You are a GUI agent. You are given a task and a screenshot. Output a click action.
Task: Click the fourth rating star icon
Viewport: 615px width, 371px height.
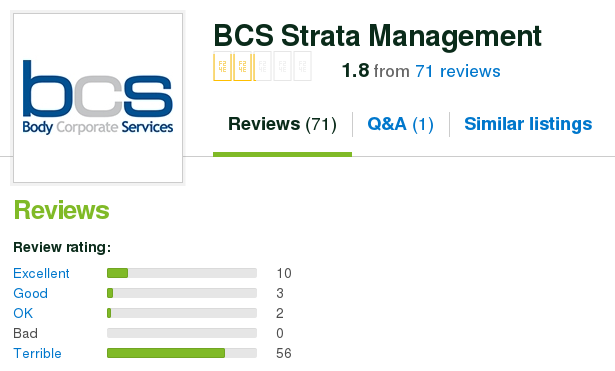click(x=282, y=66)
